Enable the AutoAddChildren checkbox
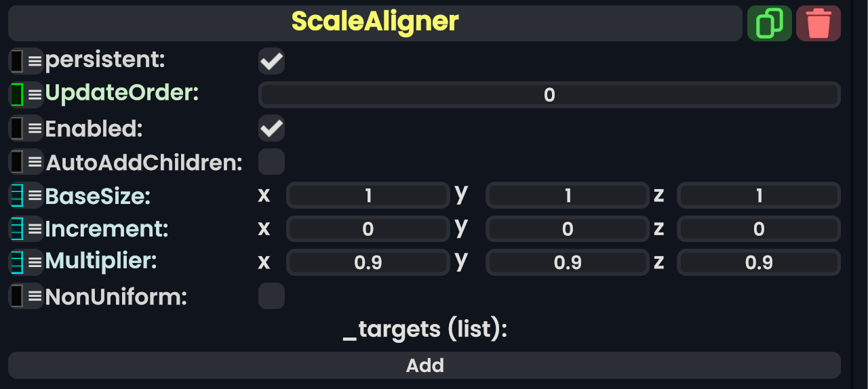This screenshot has width=868, height=389. (271, 162)
